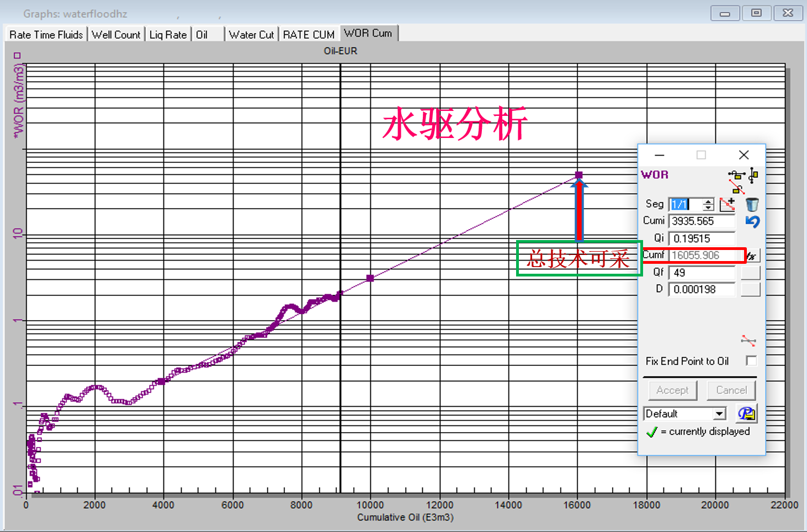The image size is (807, 532).
Task: Enable the Fix End Point to Oil checkbox
Action: tap(751, 360)
